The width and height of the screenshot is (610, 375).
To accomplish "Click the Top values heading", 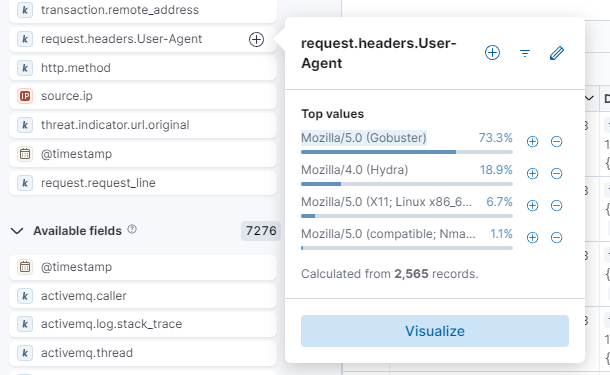I will pos(333,114).
